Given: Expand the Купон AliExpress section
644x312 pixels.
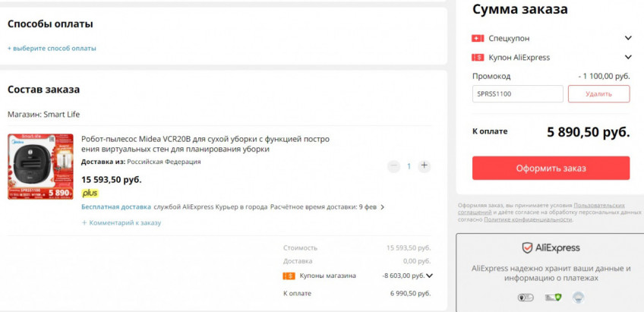Looking at the screenshot, I should 628,57.
